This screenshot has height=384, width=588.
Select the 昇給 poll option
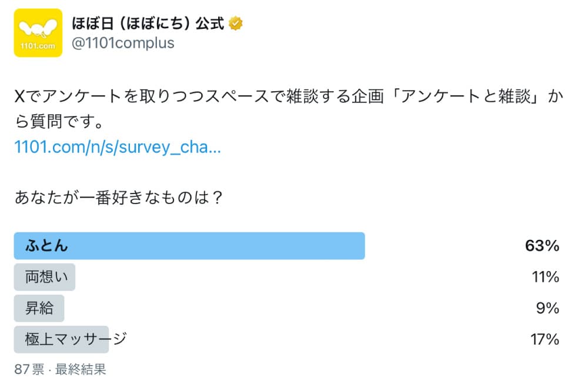[40, 308]
